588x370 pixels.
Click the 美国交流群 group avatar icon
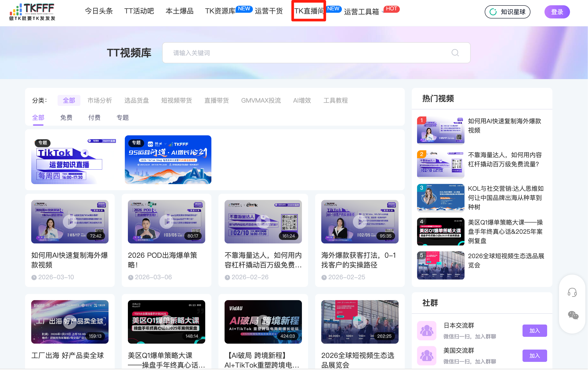(x=426, y=355)
